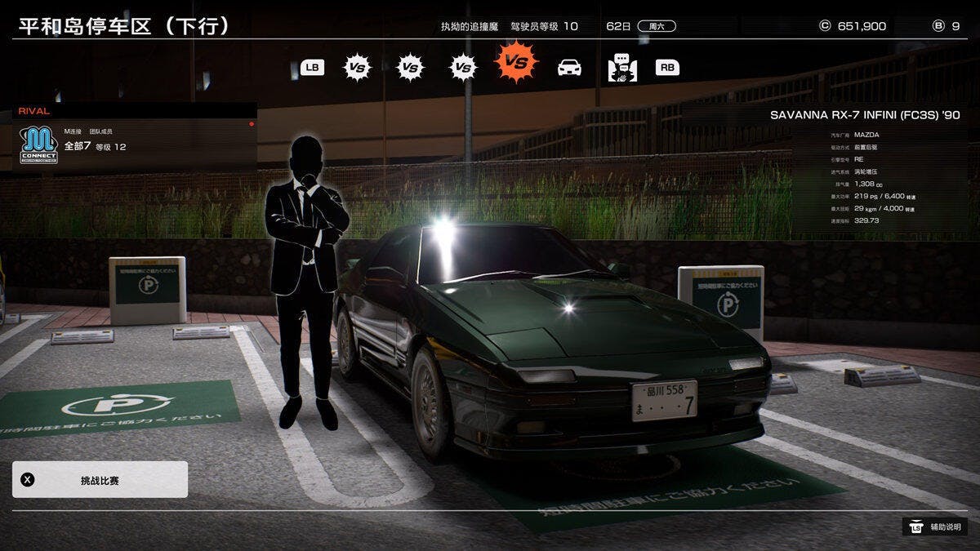
Task: Click the X button glyph on challenge
Action: tap(28, 480)
